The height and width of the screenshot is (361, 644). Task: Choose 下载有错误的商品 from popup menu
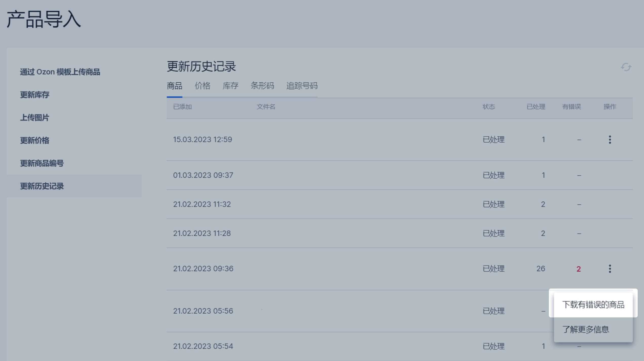point(593,305)
